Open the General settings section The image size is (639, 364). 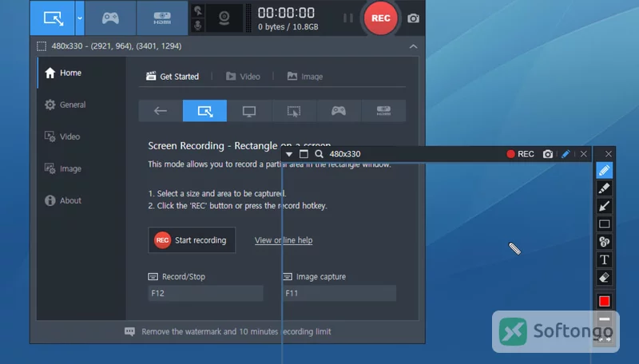pyautogui.click(x=81, y=105)
